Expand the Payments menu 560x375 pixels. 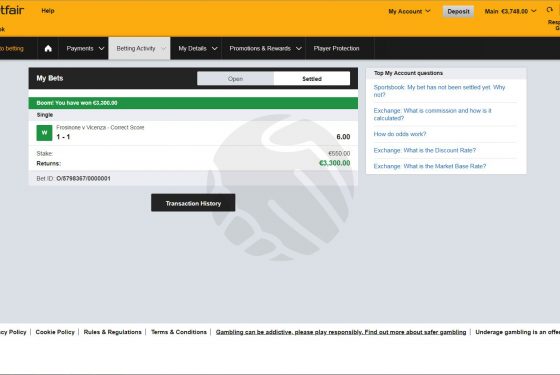(x=85, y=48)
